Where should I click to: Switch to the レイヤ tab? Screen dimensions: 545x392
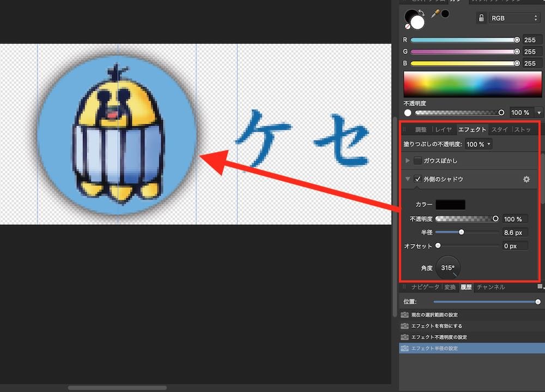coord(444,130)
